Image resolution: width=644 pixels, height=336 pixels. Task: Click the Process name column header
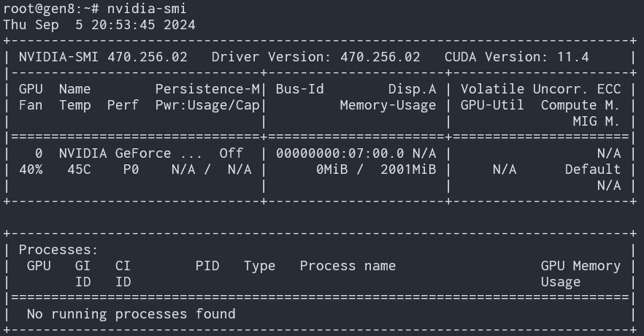tap(348, 266)
